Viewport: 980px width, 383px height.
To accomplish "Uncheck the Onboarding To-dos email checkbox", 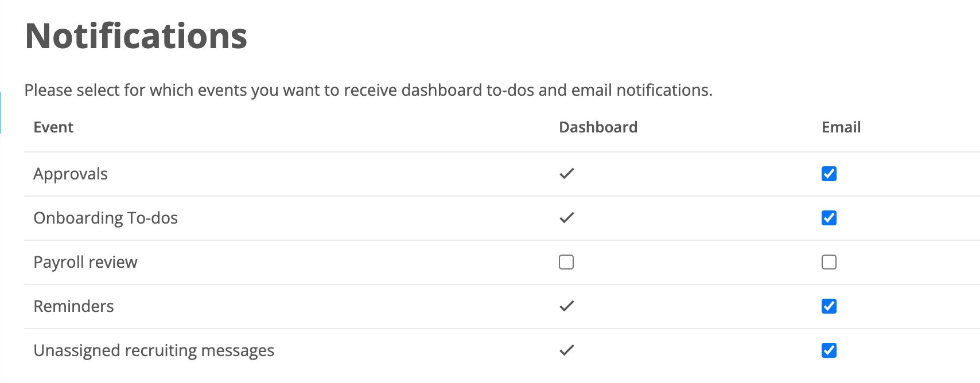I will point(829,218).
